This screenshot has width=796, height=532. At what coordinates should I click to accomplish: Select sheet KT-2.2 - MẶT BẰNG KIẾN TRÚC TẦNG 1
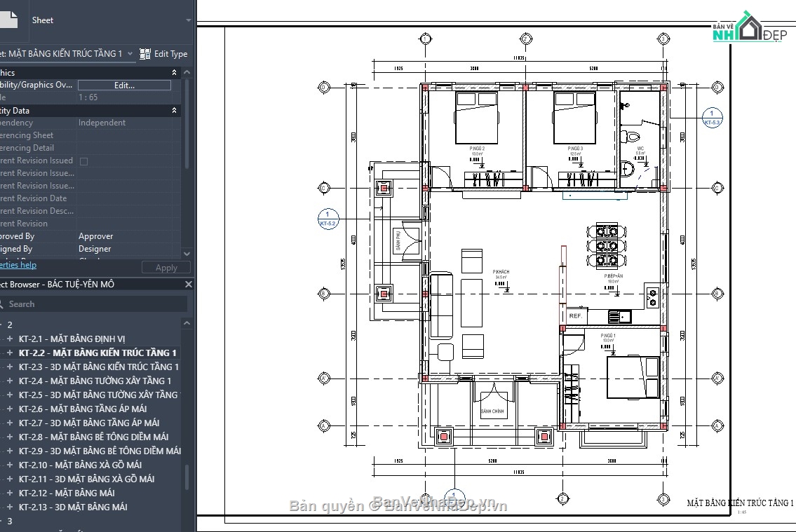point(97,353)
